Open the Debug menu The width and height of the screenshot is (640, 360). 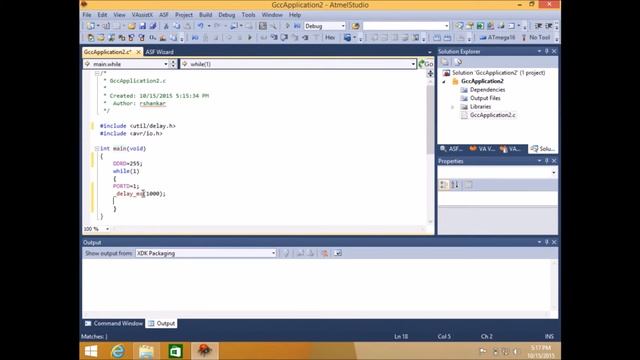(x=227, y=15)
